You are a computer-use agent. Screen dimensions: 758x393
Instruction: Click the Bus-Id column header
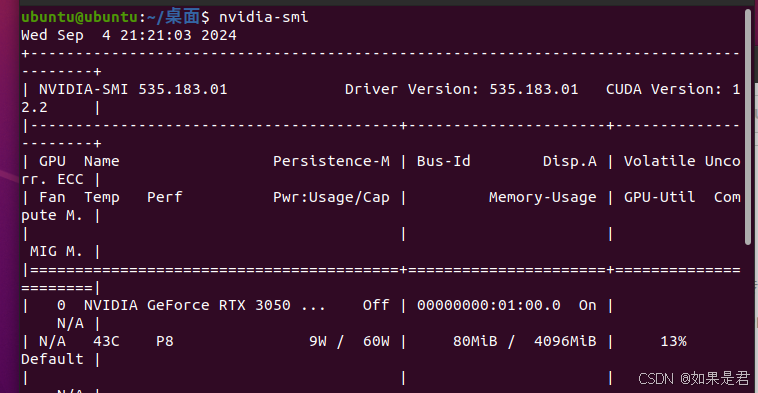[x=443, y=161]
